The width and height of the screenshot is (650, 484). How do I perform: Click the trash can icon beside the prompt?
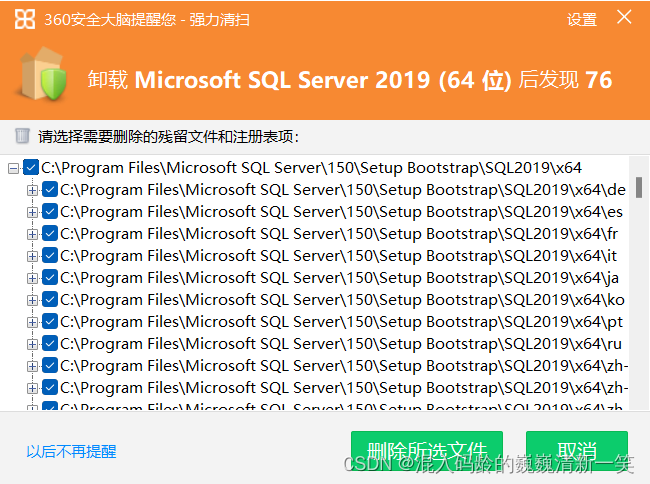tap(22, 136)
